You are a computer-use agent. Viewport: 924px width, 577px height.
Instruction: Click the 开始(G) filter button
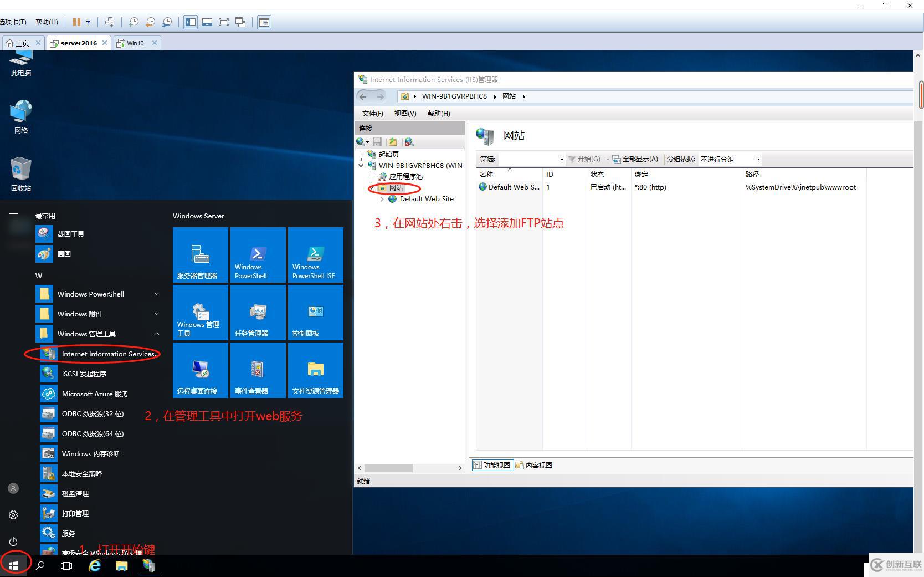pos(584,159)
